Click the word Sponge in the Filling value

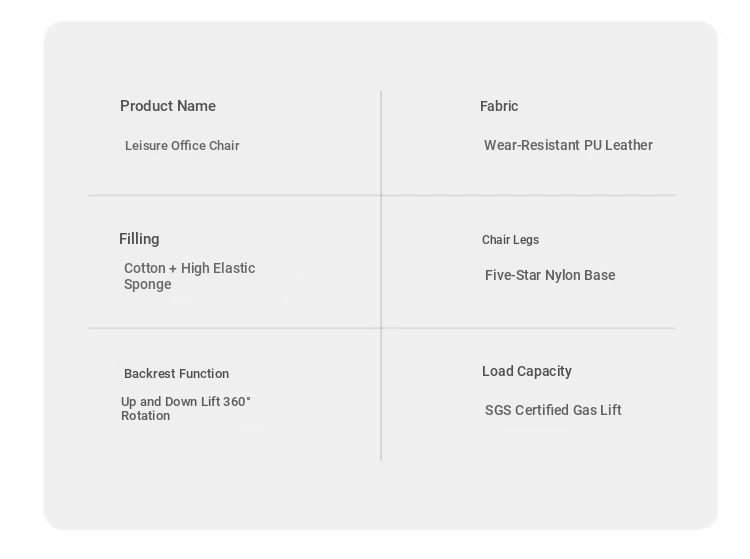pos(148,284)
